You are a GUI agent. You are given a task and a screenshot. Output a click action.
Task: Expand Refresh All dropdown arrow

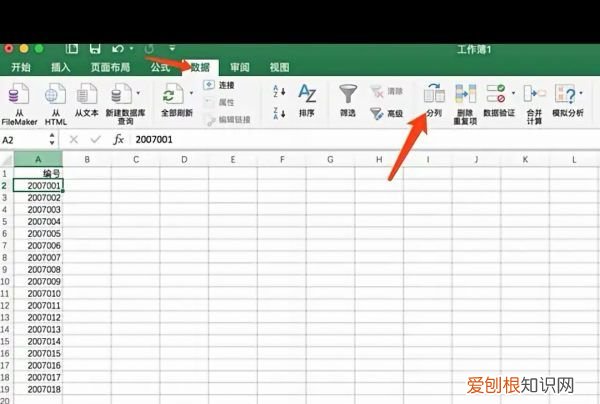point(191,93)
